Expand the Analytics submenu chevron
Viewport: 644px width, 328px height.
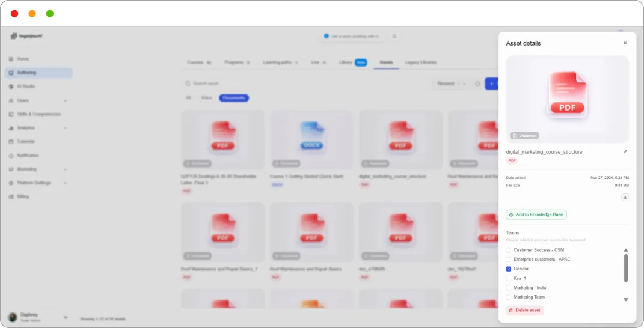[66, 128]
